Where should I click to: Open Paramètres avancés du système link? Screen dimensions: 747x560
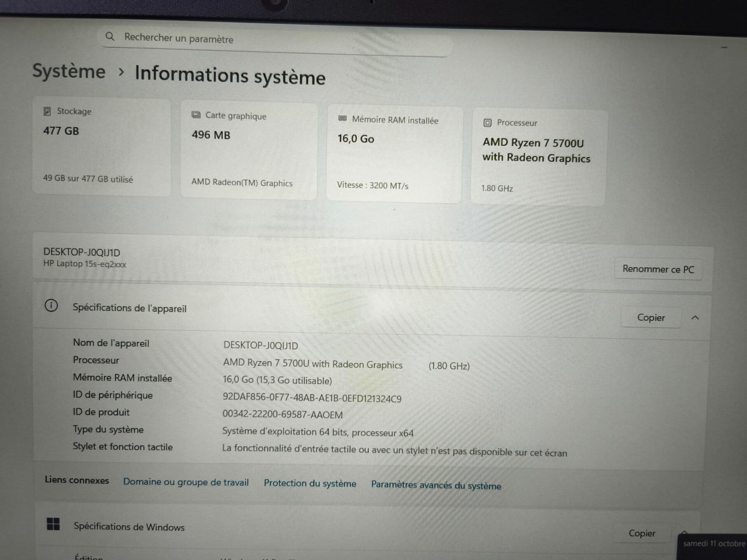tap(436, 485)
